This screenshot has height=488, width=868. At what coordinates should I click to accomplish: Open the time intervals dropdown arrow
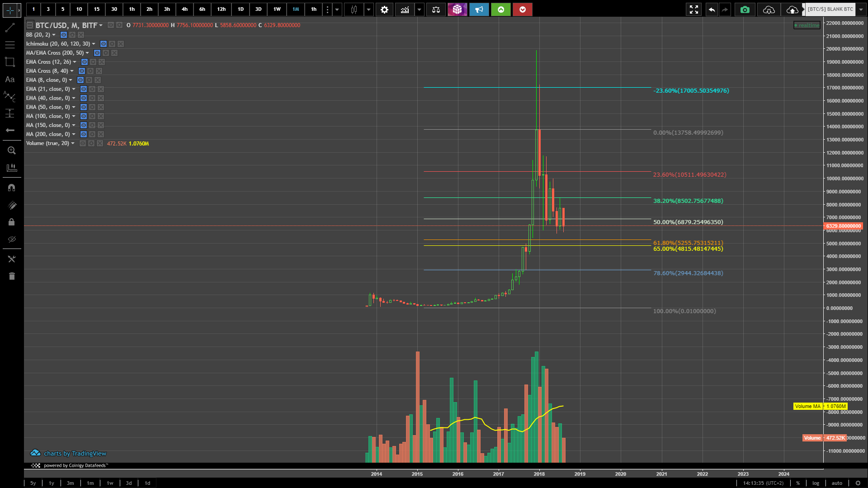337,9
